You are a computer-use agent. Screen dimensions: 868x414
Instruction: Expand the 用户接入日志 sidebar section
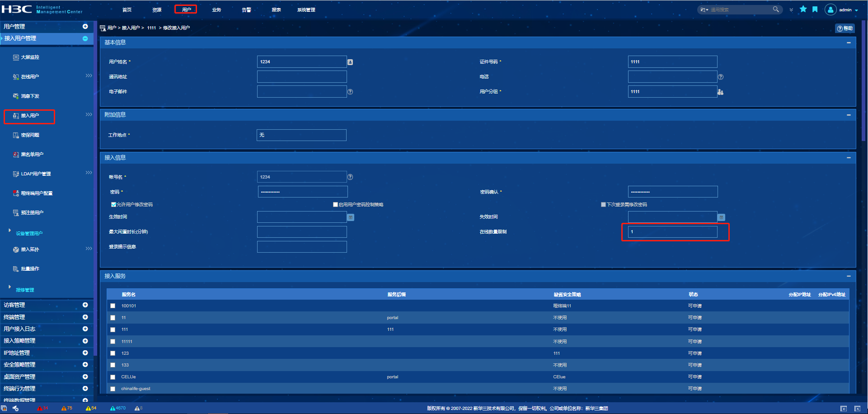[85, 329]
